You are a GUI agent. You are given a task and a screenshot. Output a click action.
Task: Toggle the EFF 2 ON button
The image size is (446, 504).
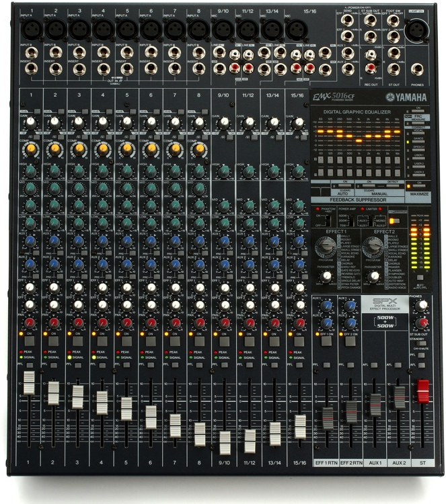tap(350, 341)
